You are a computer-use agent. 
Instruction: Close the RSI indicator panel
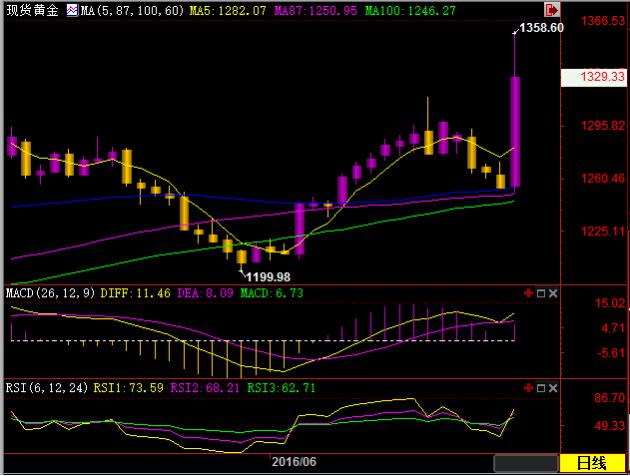pos(553,388)
